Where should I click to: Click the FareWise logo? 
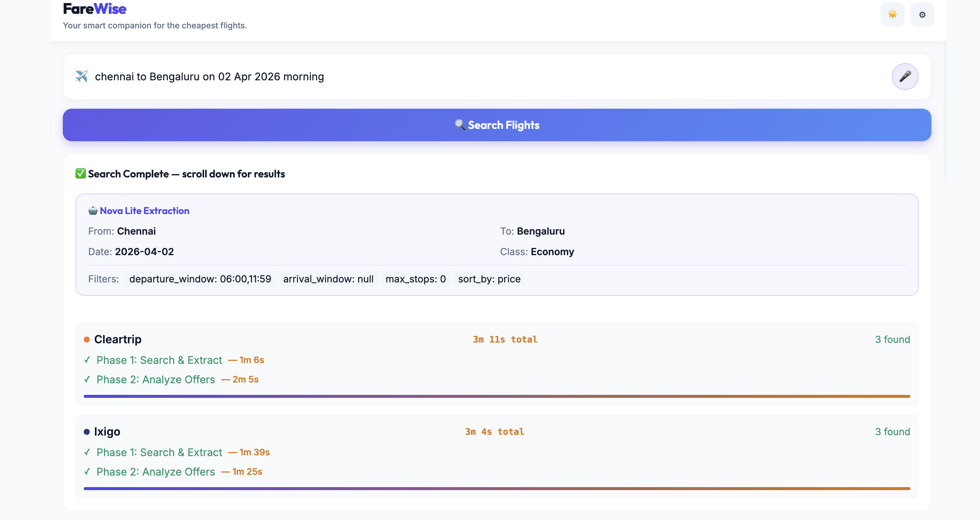pos(94,8)
